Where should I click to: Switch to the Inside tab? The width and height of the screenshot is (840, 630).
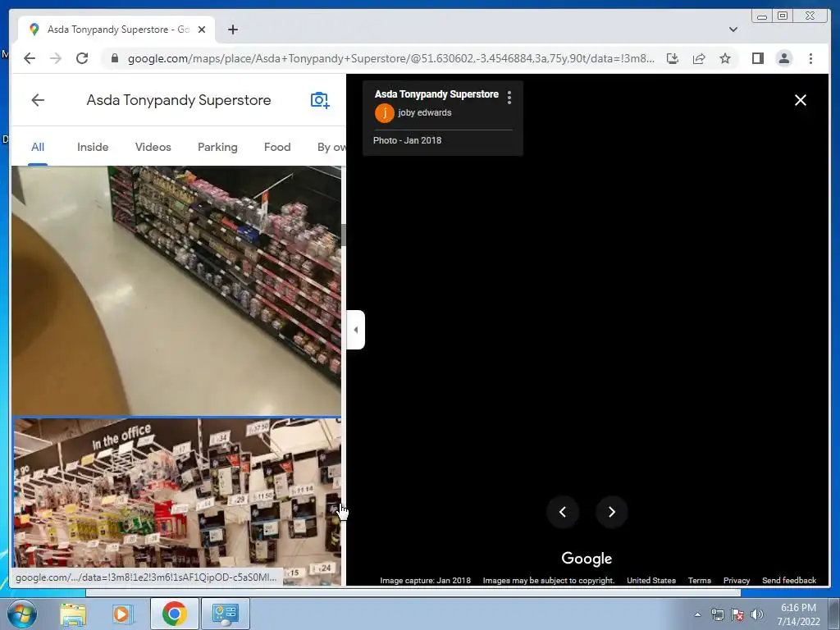[x=93, y=148]
